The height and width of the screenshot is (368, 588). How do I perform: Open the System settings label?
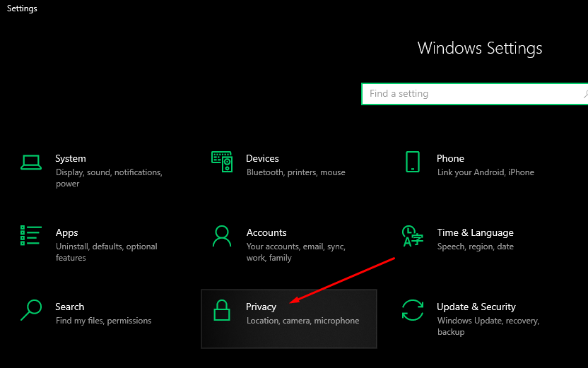point(71,158)
